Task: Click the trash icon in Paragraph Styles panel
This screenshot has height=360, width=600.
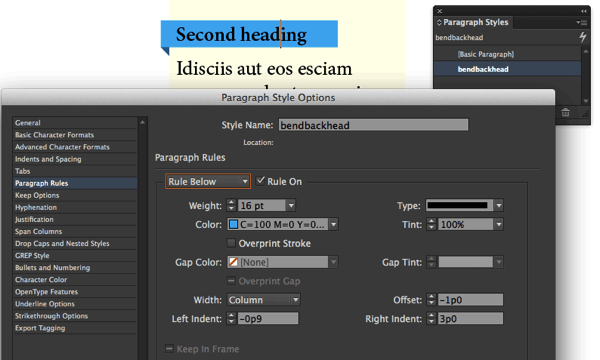Action: pos(565,112)
